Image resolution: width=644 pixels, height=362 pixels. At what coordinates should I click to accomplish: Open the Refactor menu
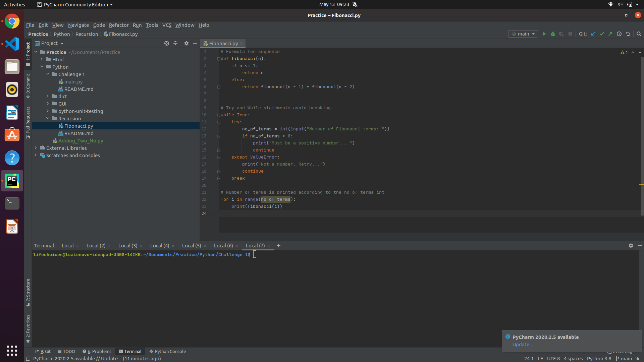[118, 25]
